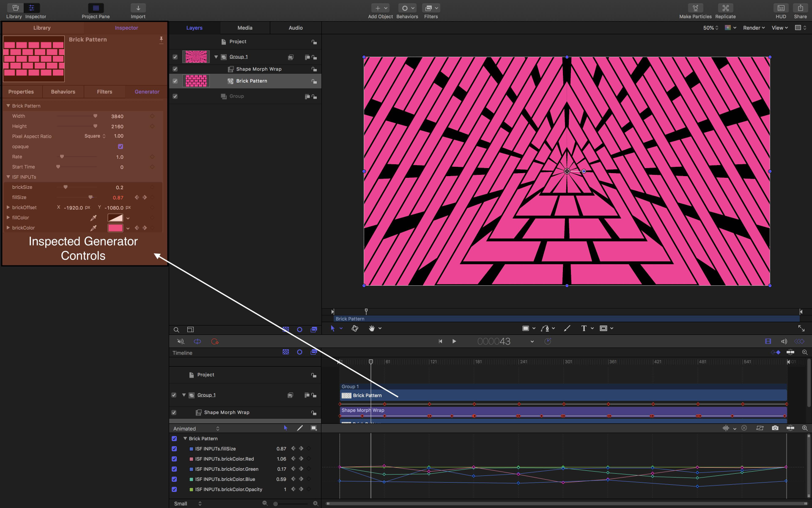Open the brickColor pink swatch
The image size is (812, 508).
click(115, 228)
